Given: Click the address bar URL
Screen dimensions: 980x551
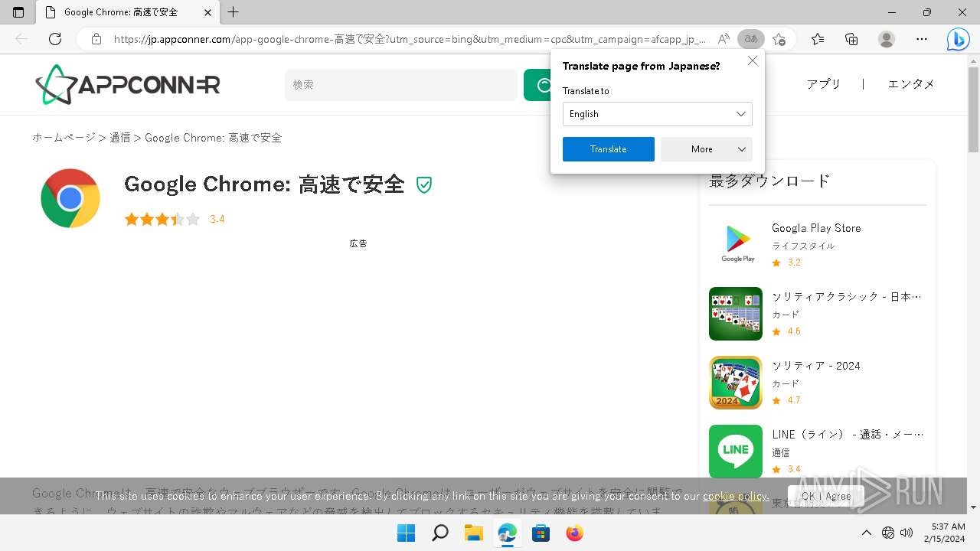Looking at the screenshot, I should coord(410,39).
